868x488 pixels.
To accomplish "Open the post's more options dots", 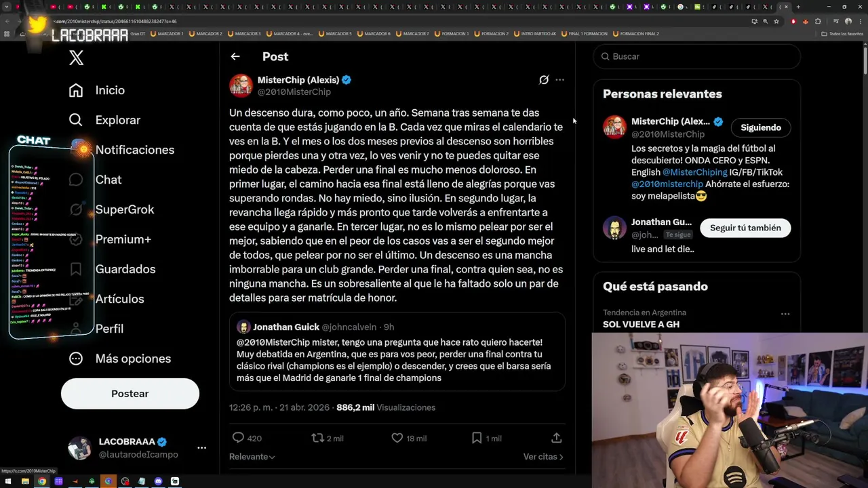I will point(559,80).
